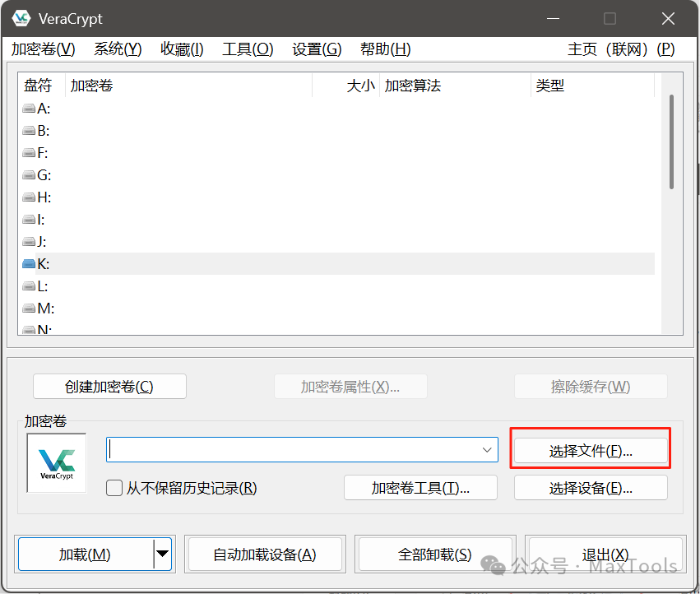Select the M: drive letter text

[46, 309]
